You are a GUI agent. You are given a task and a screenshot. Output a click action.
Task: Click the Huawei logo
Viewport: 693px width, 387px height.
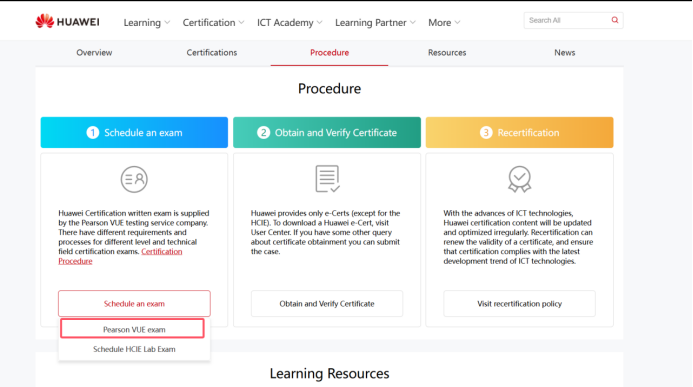[x=67, y=22]
